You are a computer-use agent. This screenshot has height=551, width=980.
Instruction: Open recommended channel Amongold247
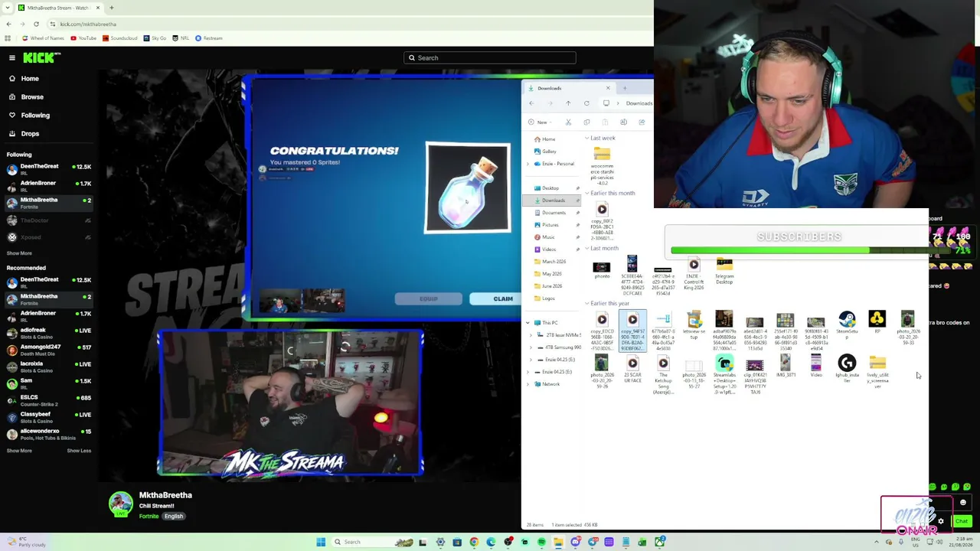(x=47, y=350)
